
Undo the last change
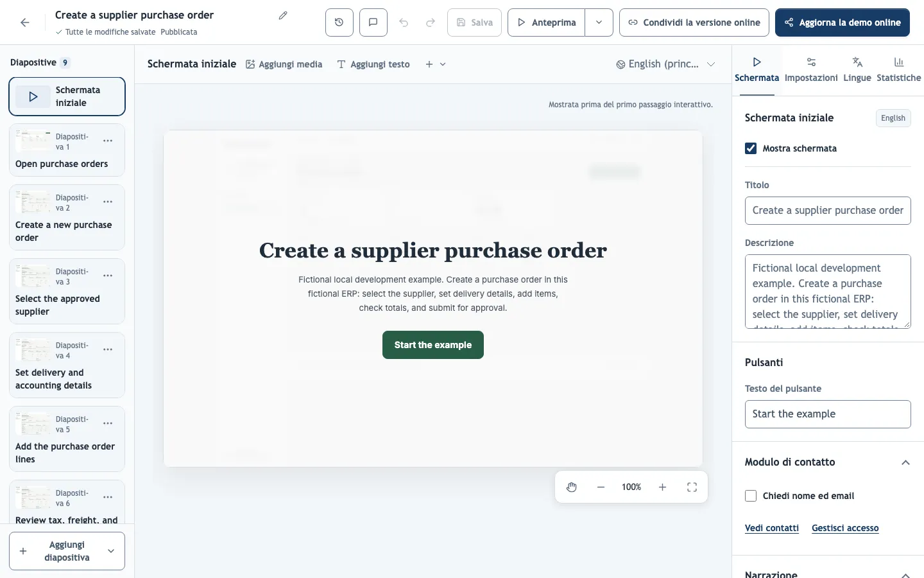404,22
